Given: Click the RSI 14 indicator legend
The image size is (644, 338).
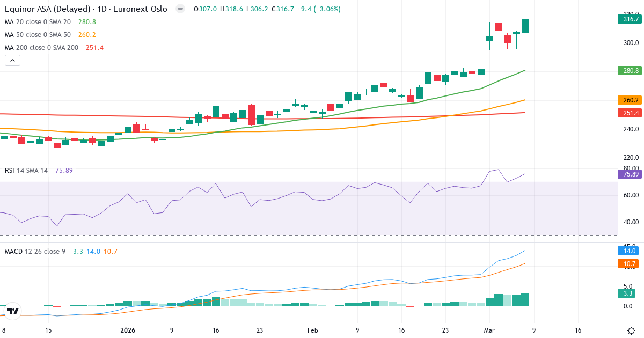Looking at the screenshot, I should (26, 171).
